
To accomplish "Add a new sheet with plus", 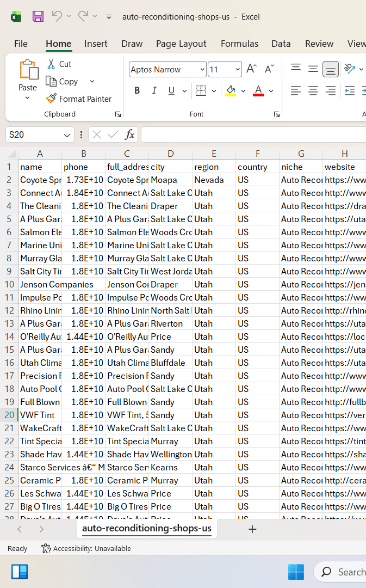I will [x=252, y=529].
